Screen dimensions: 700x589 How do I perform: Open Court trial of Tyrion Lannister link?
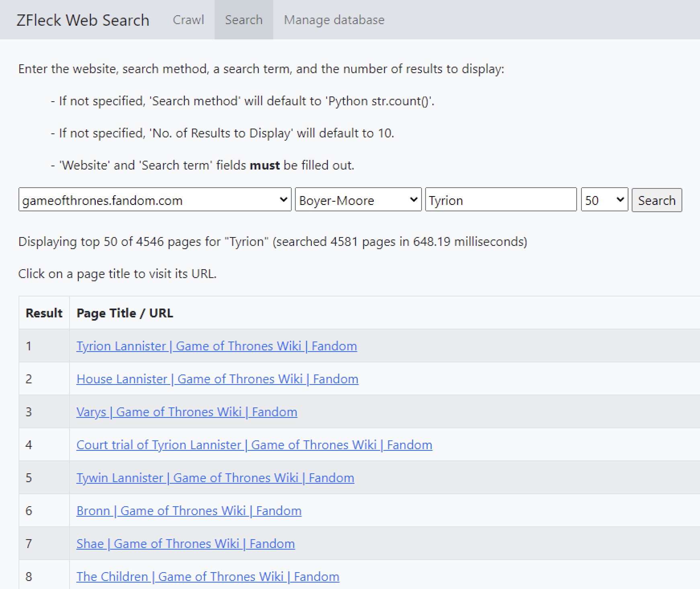pyautogui.click(x=254, y=445)
